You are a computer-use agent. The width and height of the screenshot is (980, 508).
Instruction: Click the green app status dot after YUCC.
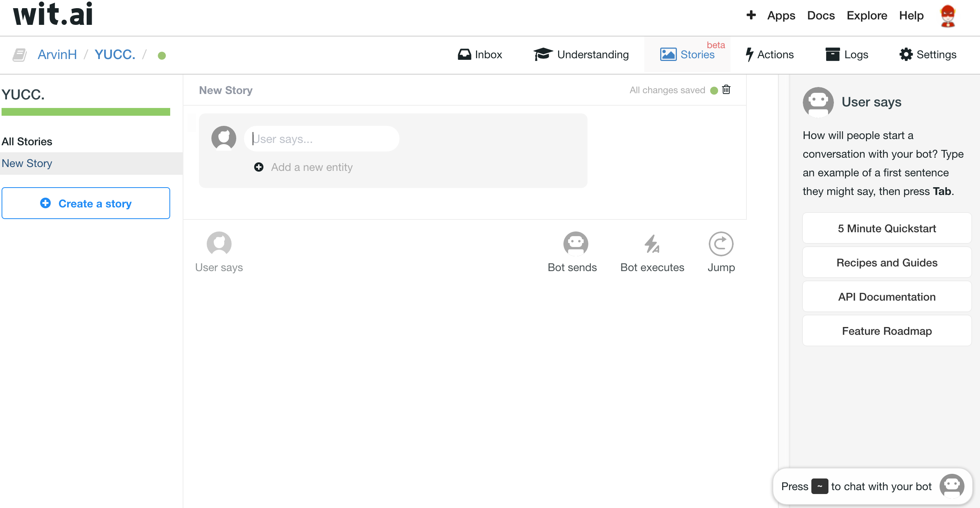pos(162,56)
